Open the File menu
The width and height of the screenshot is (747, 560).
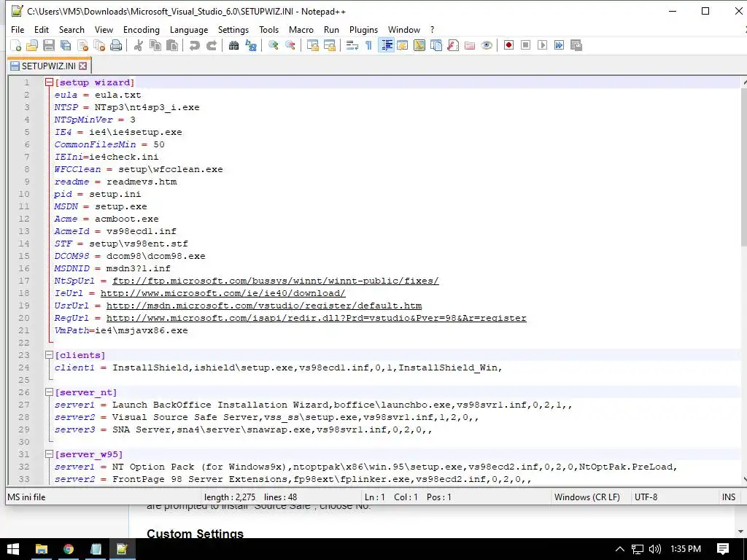click(x=18, y=29)
